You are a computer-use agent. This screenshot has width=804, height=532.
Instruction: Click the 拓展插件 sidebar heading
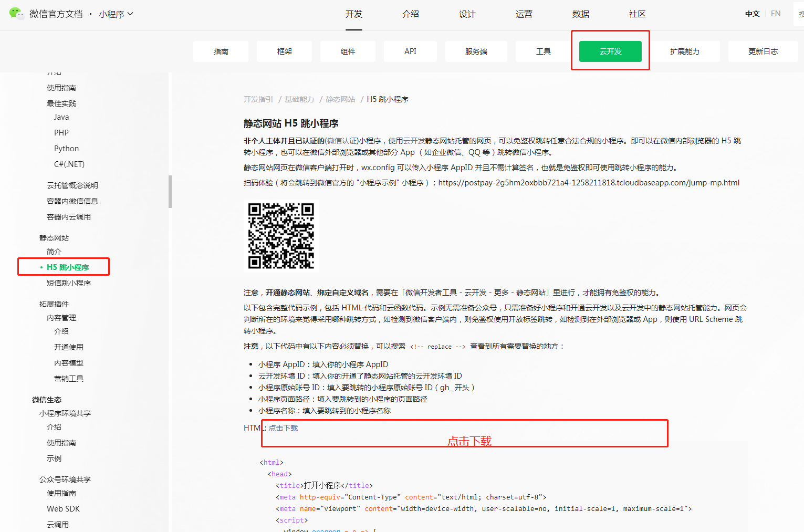click(x=54, y=304)
